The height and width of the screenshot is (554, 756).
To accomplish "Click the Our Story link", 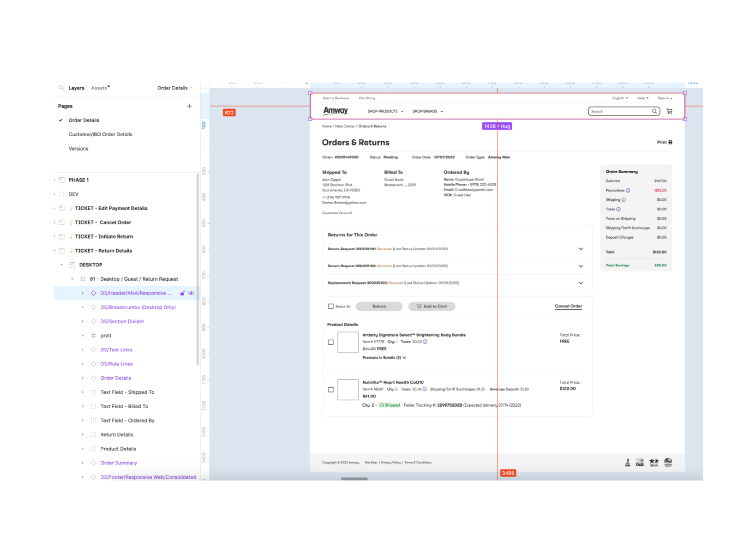I will [367, 98].
